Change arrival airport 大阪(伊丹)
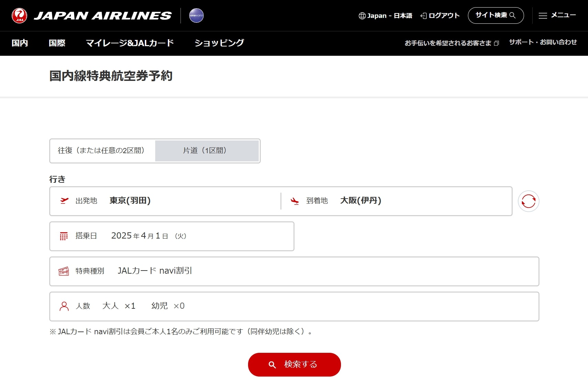 click(x=396, y=201)
